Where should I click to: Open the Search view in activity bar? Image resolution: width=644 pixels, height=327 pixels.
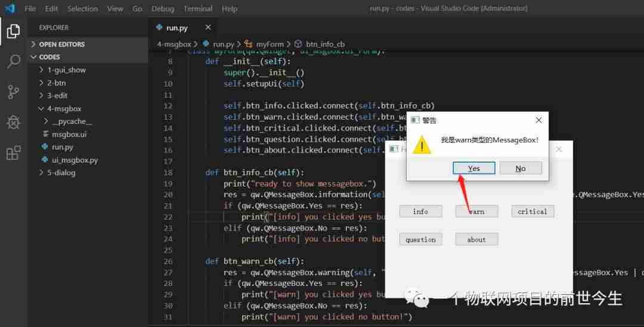tap(13, 61)
